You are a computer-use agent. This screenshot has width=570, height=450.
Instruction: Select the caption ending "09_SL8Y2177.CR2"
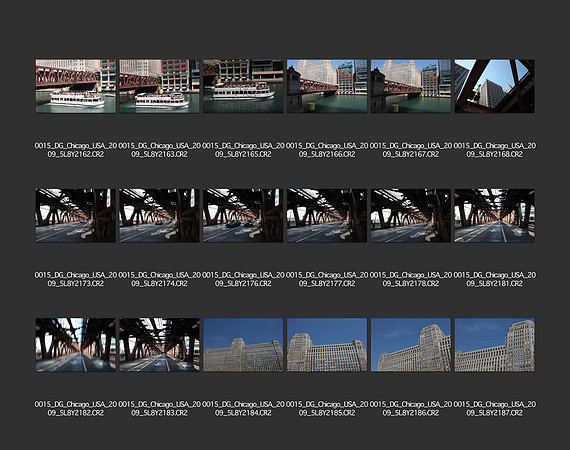[x=327, y=279]
